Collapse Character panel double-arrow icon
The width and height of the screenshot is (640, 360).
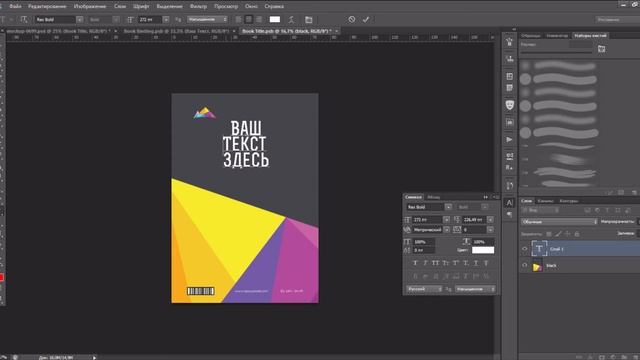coord(485,197)
